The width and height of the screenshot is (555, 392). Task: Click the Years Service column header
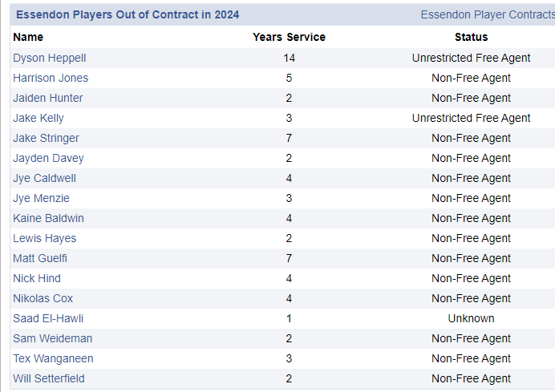click(x=289, y=37)
